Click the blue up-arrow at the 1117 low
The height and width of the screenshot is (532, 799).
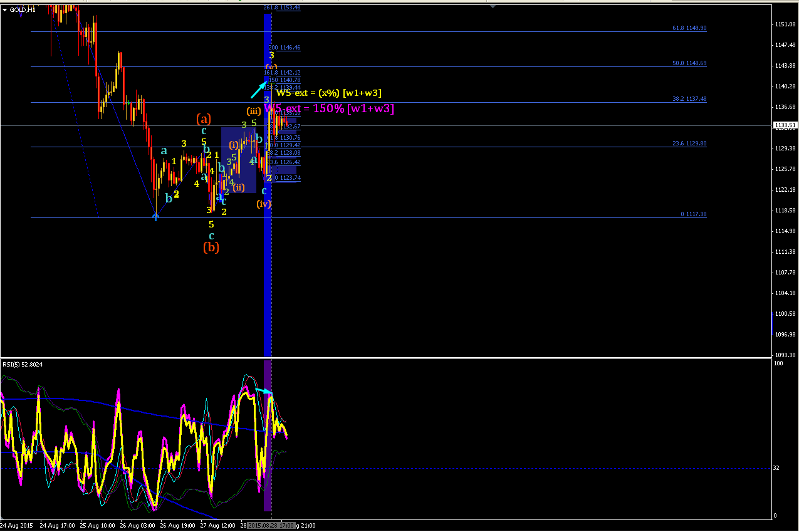click(155, 217)
